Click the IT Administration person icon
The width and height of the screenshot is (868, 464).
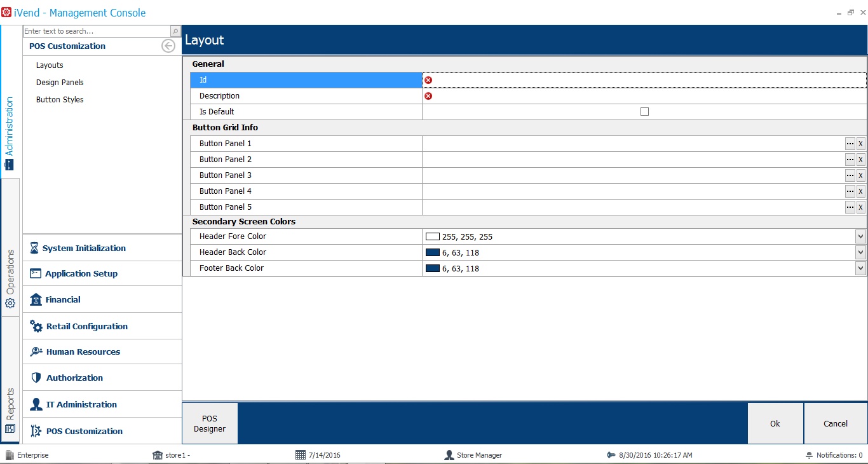pos(36,405)
